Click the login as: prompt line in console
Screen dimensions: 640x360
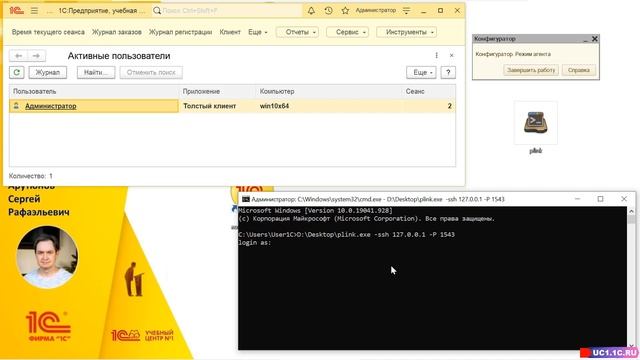[255, 243]
